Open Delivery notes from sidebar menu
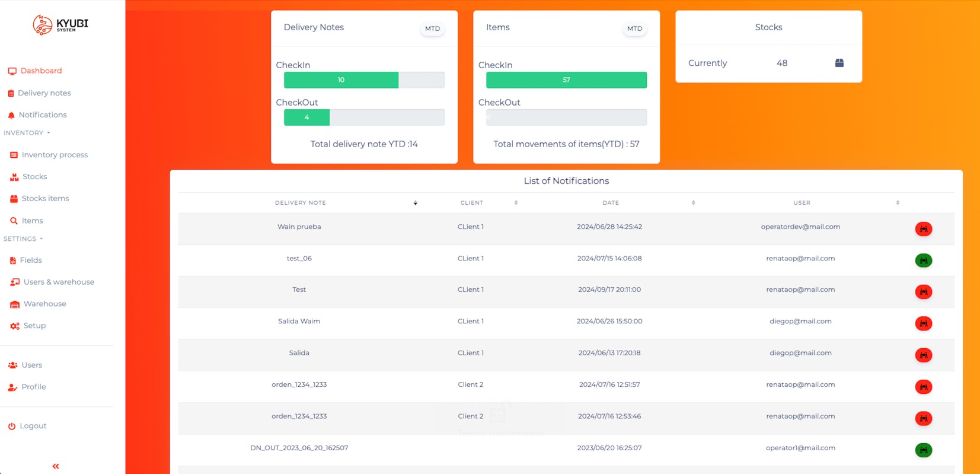Image resolution: width=980 pixels, height=474 pixels. (44, 93)
